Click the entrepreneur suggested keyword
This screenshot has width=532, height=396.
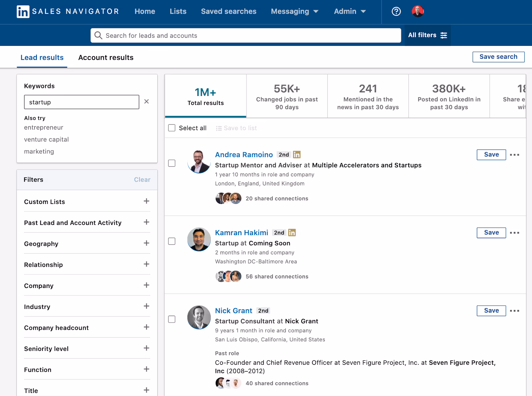pos(44,127)
